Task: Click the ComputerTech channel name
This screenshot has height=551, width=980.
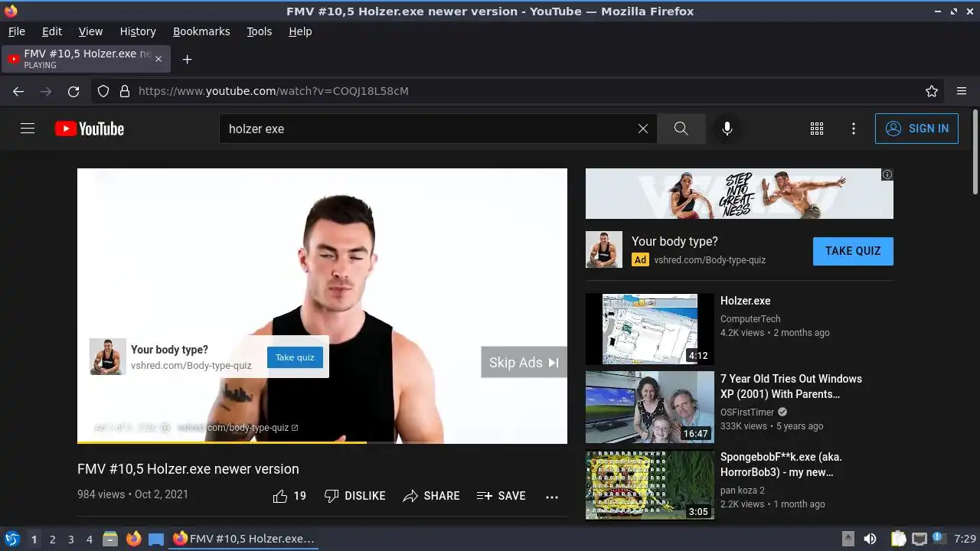Action: (x=750, y=319)
